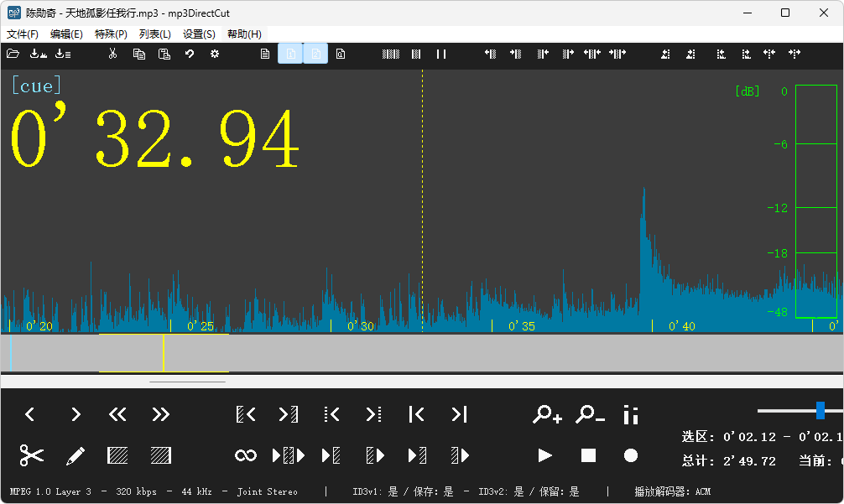Enable the fade-in effect

[118, 455]
